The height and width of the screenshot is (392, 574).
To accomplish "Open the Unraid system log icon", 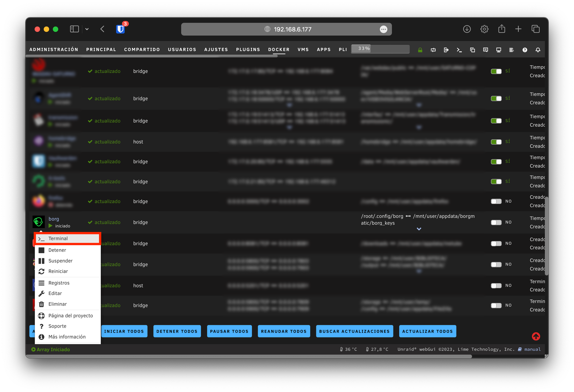I will coord(511,50).
